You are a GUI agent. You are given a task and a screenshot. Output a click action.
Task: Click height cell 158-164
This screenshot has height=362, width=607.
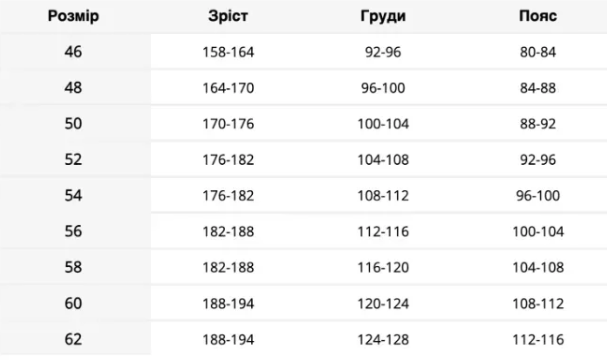pos(228,52)
